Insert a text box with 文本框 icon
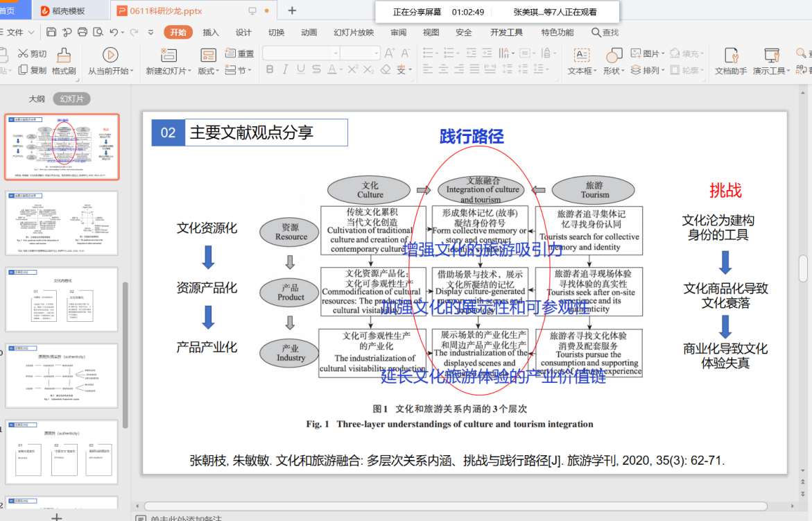The height and width of the screenshot is (521, 812). coord(581,55)
